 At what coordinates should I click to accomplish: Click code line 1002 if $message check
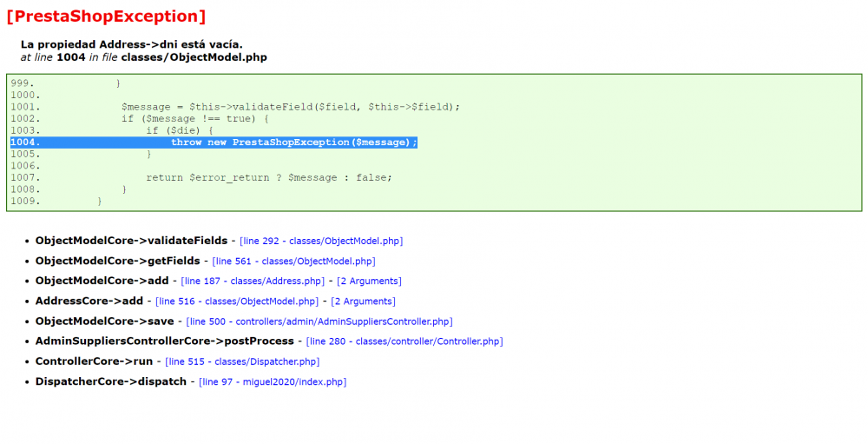tap(195, 119)
